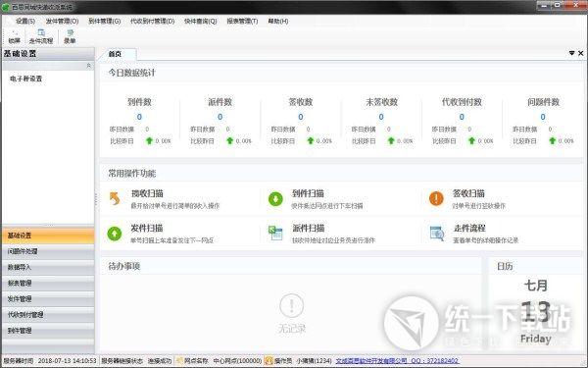Click the 无记录 exclamation icon in 待办事项
588x368 pixels.
click(x=292, y=305)
